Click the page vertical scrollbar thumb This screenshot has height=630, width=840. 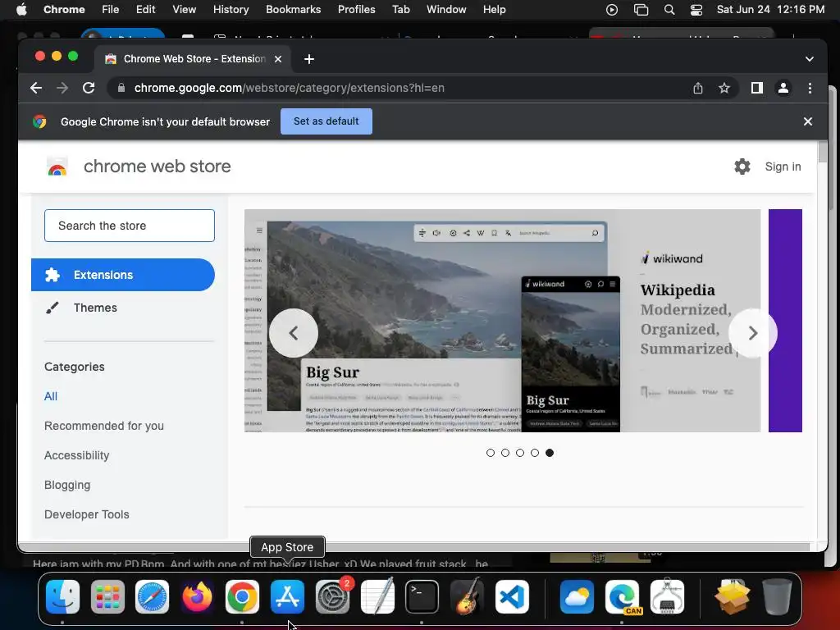822,151
